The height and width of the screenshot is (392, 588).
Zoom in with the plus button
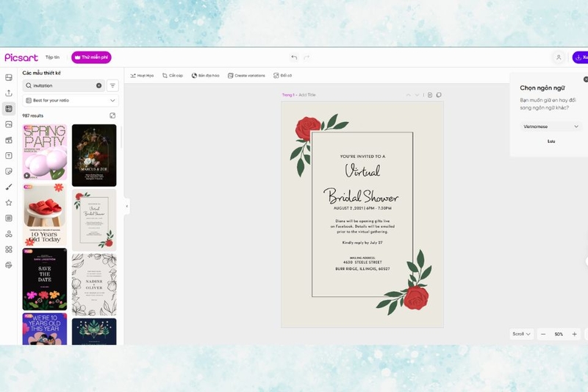point(574,334)
